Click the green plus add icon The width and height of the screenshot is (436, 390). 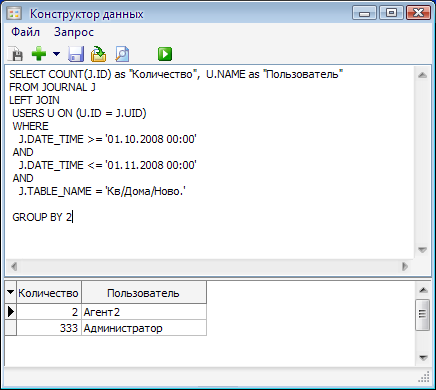click(39, 54)
